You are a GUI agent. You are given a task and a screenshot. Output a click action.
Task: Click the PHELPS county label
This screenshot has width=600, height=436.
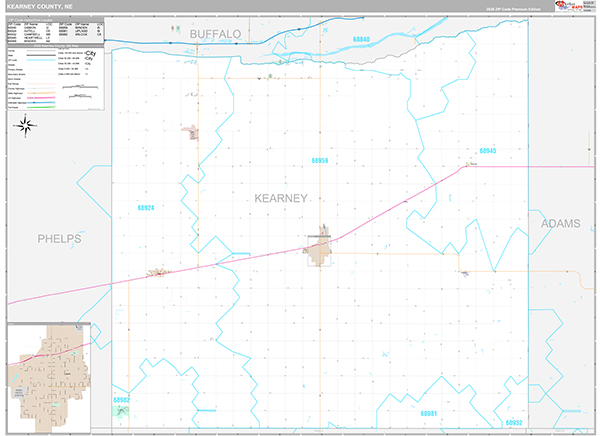(59, 239)
